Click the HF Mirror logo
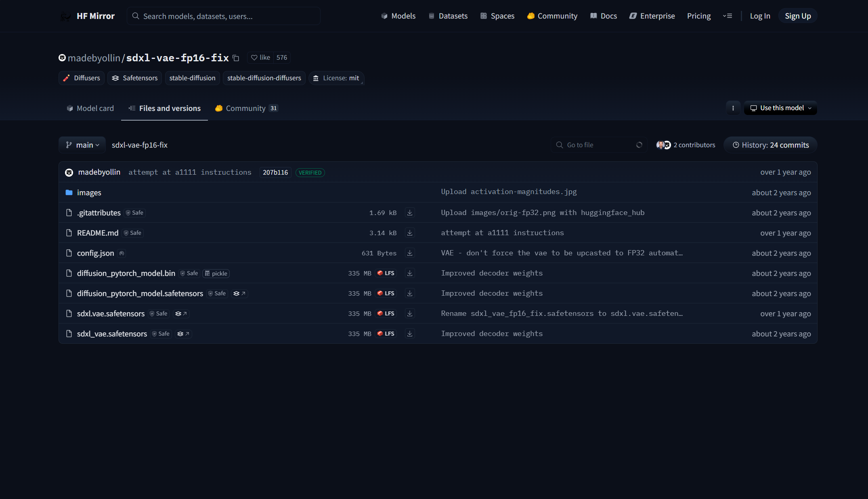 87,16
